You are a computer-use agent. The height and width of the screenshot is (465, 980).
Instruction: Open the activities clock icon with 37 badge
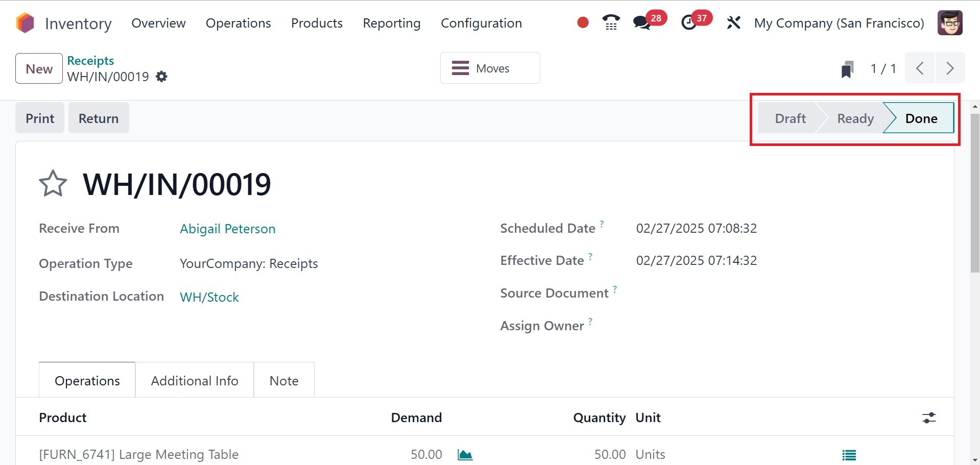pyautogui.click(x=689, y=23)
